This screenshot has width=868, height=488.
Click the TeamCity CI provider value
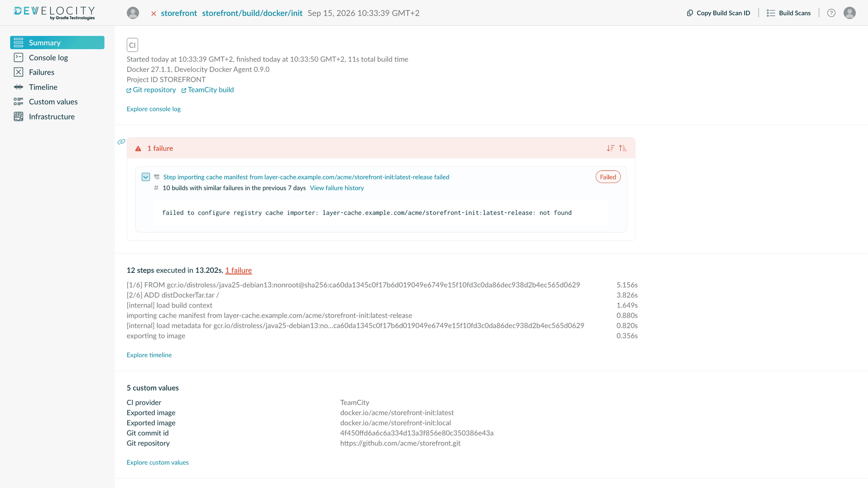(x=355, y=402)
